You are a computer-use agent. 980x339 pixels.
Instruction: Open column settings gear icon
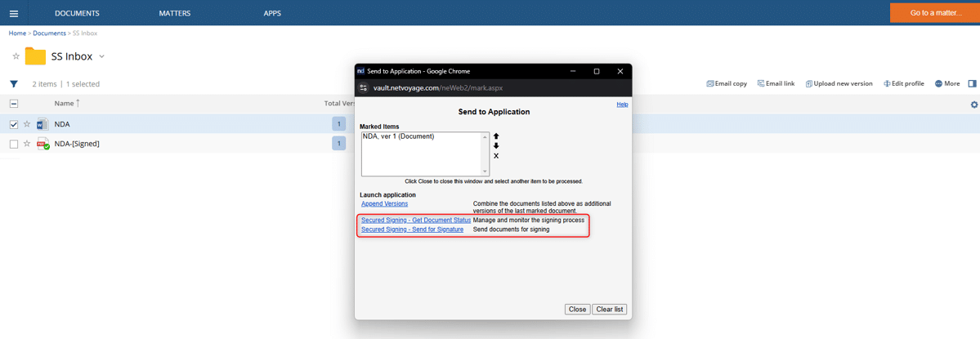(973, 105)
